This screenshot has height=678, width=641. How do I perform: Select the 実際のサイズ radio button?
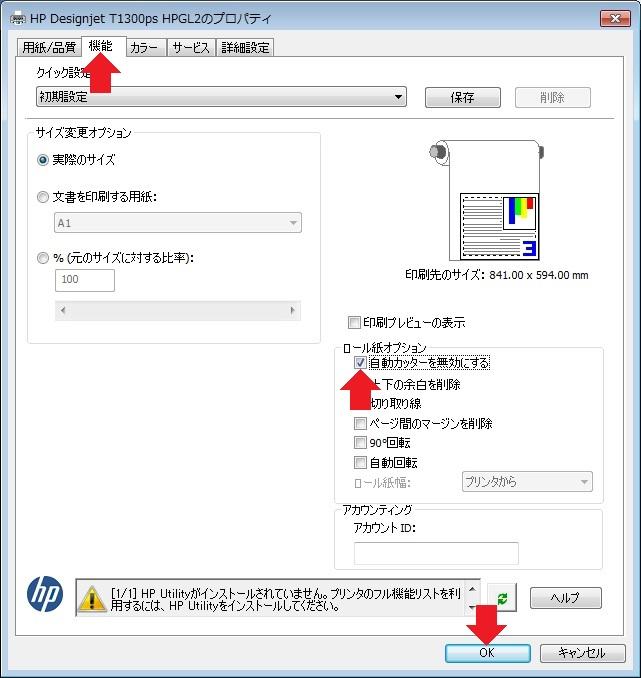[x=42, y=160]
